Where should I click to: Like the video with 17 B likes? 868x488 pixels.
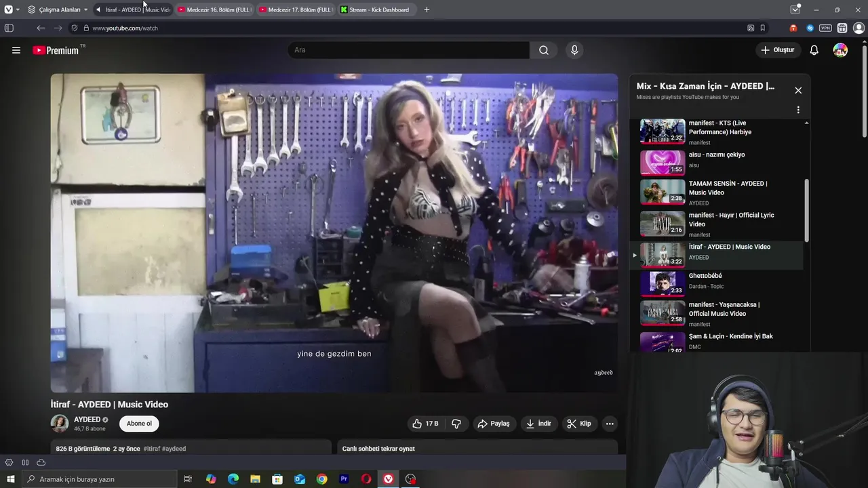point(425,424)
